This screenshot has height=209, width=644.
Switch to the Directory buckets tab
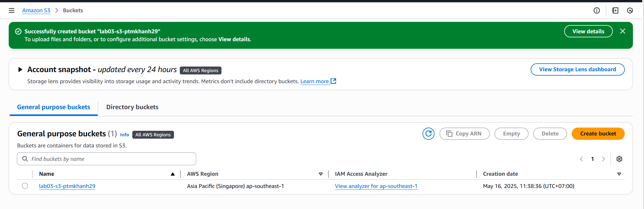132,107
